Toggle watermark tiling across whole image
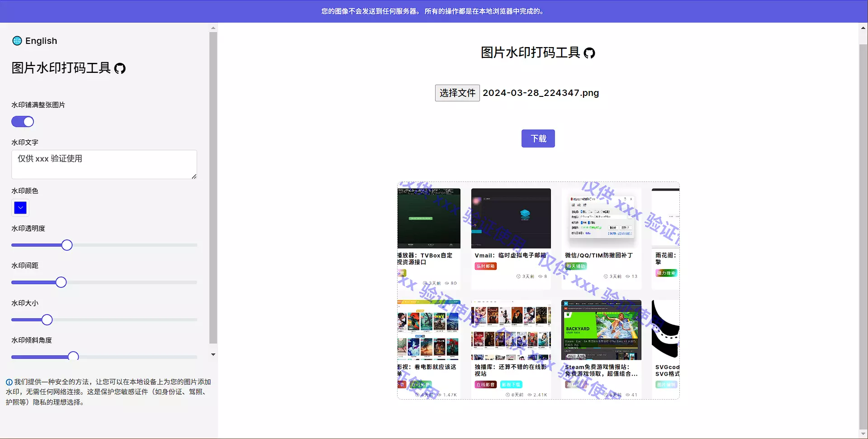This screenshot has width=868, height=439. (x=23, y=122)
